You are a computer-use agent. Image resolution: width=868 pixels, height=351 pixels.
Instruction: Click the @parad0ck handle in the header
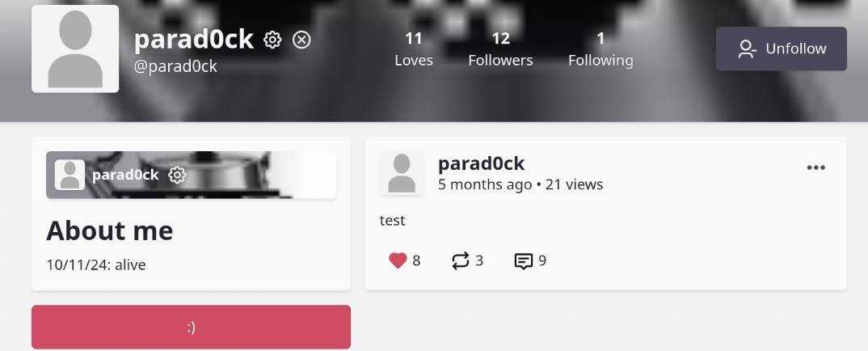175,66
